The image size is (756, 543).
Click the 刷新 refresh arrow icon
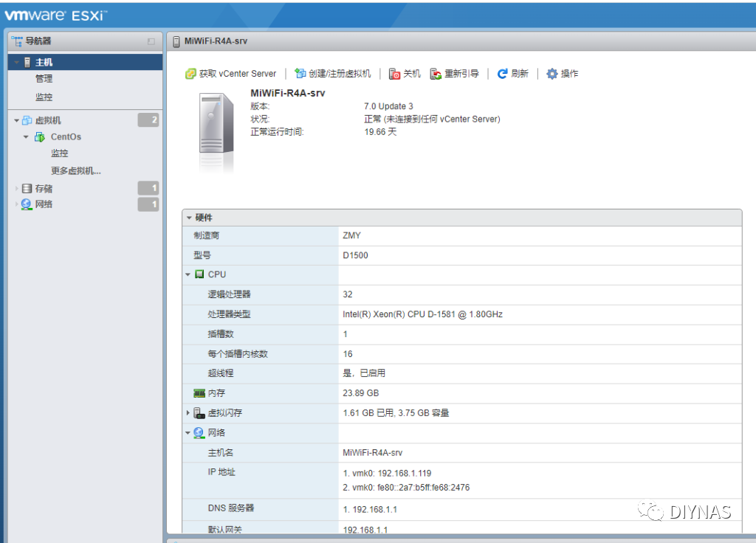pos(502,74)
